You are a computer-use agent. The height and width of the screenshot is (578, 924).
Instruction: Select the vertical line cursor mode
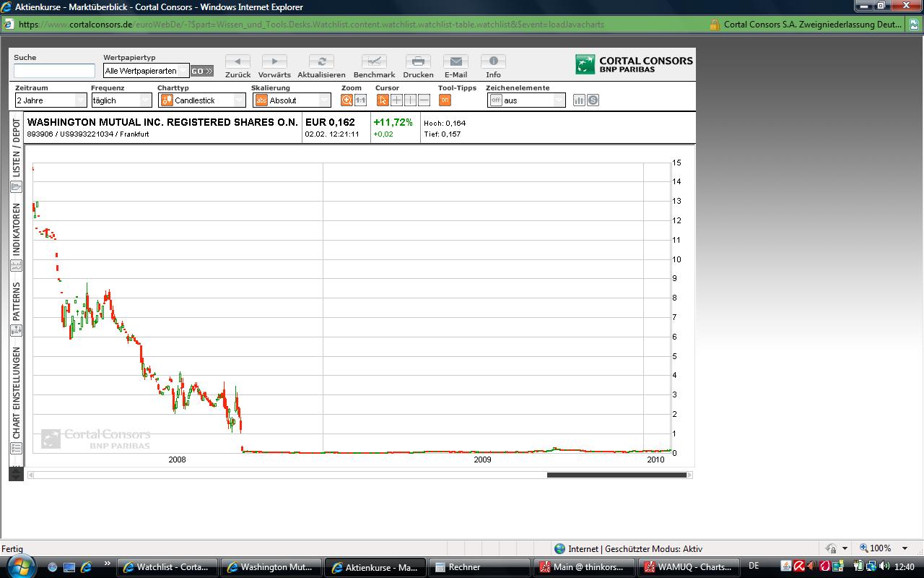click(410, 100)
